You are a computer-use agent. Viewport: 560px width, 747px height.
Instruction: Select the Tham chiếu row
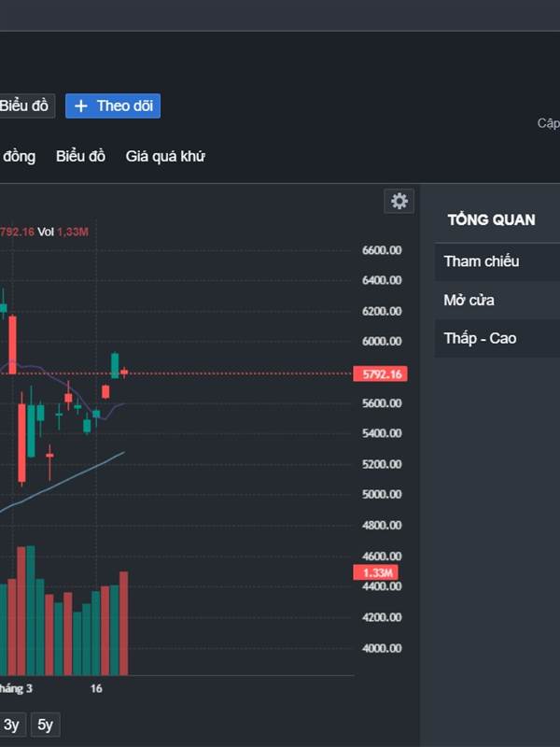point(497,261)
